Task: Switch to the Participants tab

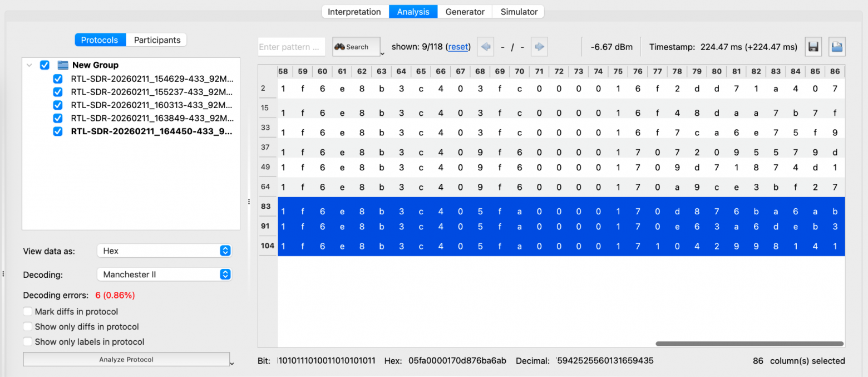Action: [x=157, y=40]
